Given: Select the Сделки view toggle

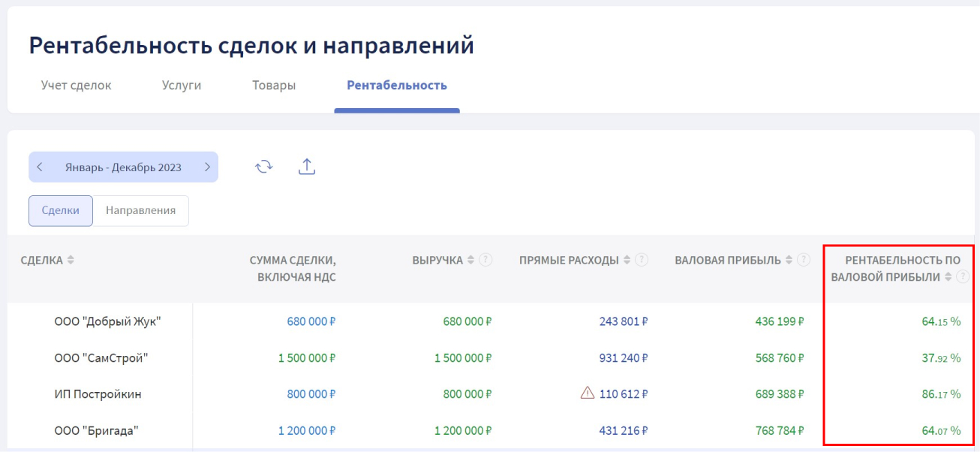Looking at the screenshot, I should click(61, 211).
